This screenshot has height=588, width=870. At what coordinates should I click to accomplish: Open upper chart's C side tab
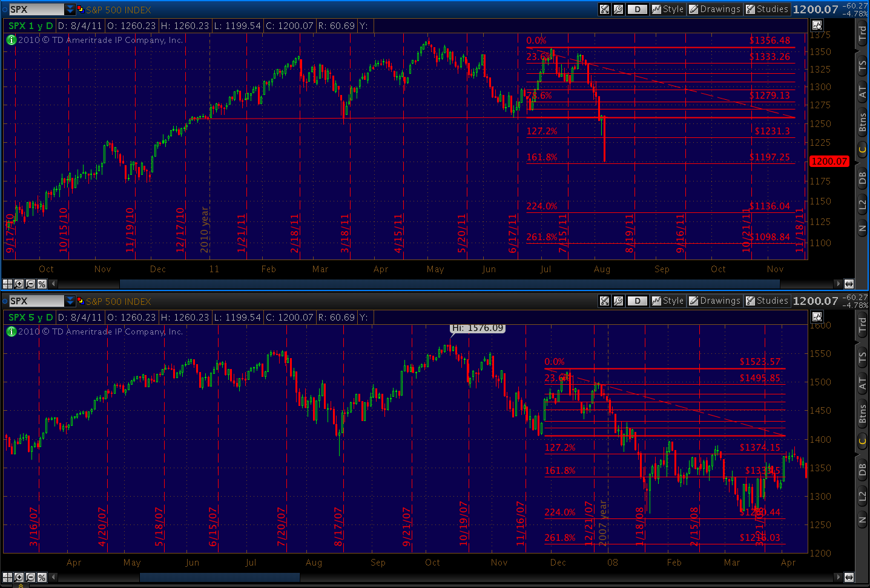click(862, 149)
